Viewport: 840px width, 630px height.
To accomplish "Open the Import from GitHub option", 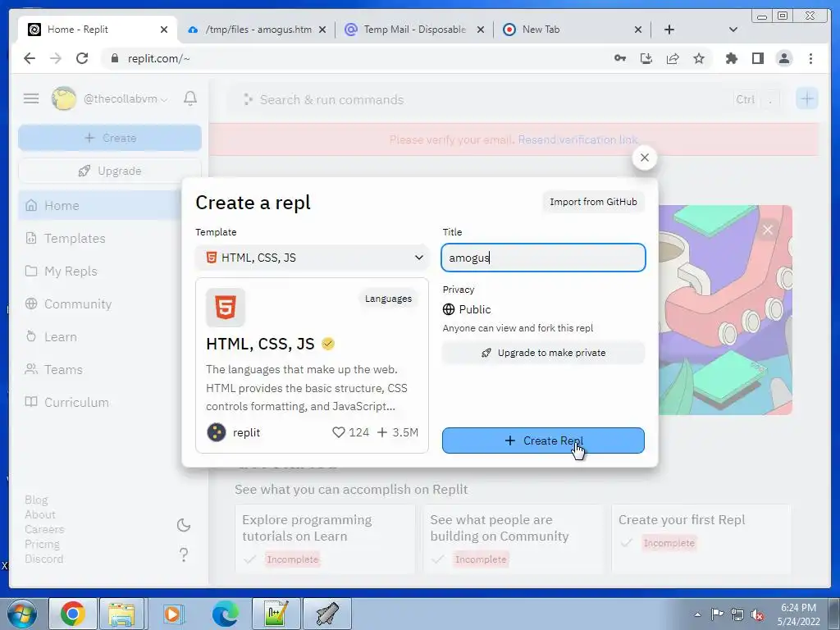I will pos(593,202).
